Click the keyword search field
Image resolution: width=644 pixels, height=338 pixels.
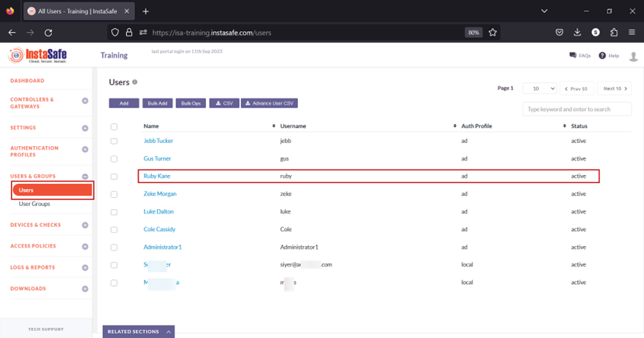click(577, 109)
